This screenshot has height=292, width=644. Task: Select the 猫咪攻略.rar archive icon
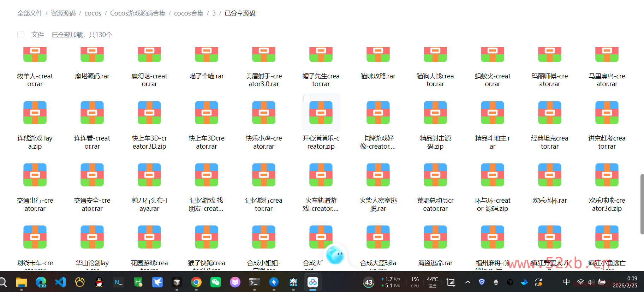point(378,54)
